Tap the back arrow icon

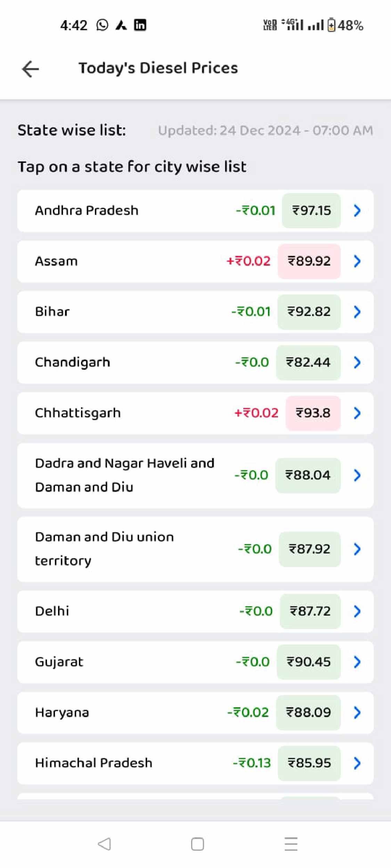tap(31, 68)
